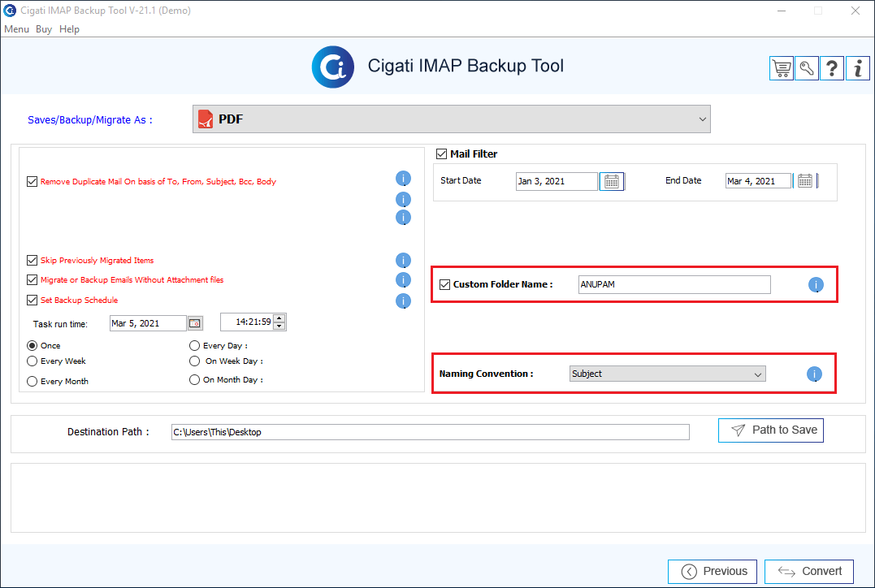Screen dimensions: 875x588
Task: Toggle Remove Duplicate Mail checkbox
Action: click(32, 182)
